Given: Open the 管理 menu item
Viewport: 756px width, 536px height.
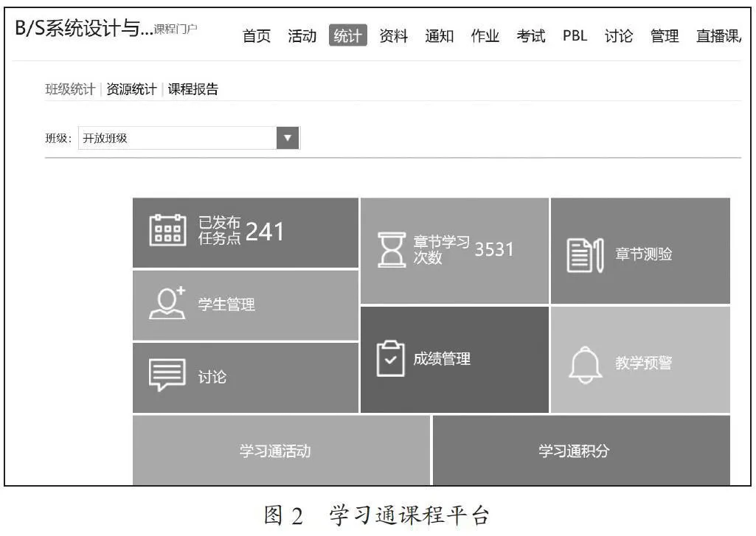Looking at the screenshot, I should pyautogui.click(x=665, y=35).
